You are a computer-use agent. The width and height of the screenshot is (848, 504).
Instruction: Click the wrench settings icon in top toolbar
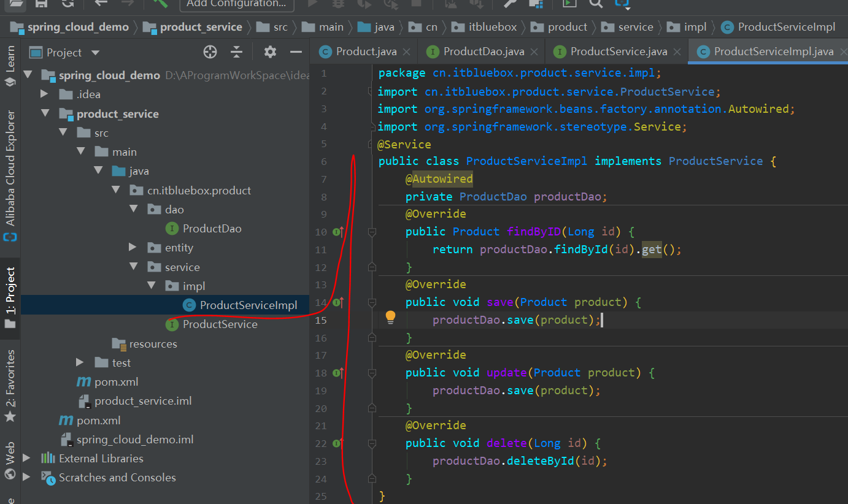point(510,3)
